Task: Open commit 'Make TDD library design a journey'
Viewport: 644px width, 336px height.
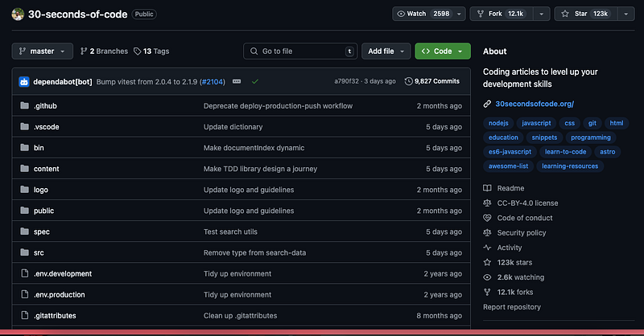Action: [x=260, y=169]
